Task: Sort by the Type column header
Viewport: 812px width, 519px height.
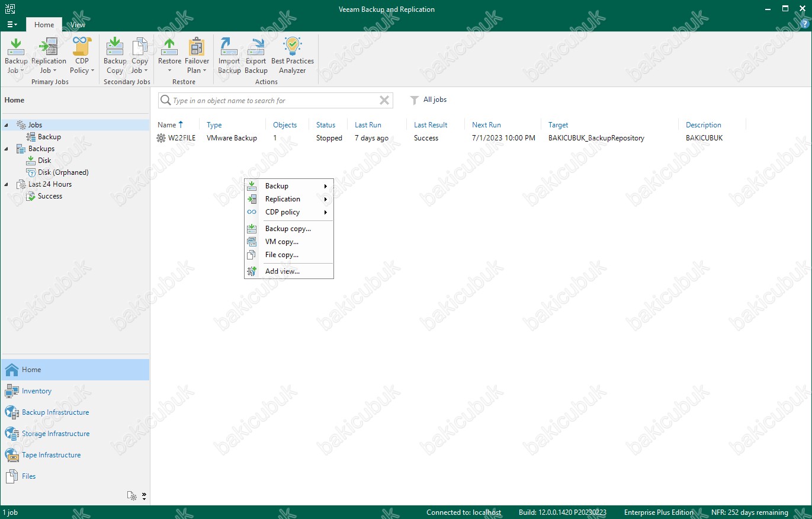Action: (214, 125)
